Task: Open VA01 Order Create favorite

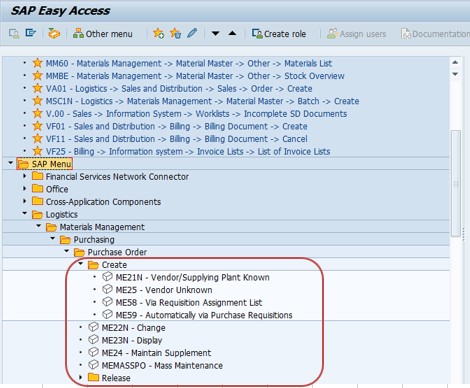Action: tap(179, 89)
